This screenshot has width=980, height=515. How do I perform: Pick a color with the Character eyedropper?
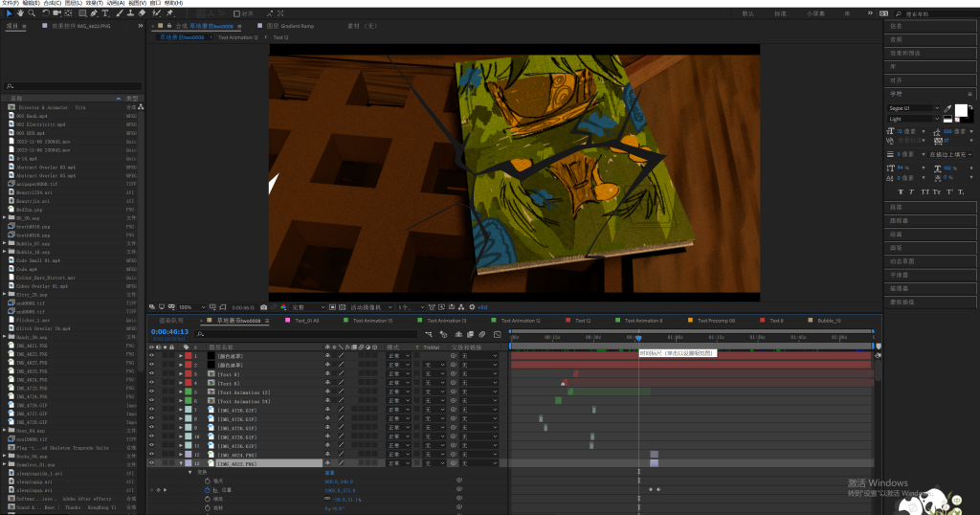coord(947,109)
